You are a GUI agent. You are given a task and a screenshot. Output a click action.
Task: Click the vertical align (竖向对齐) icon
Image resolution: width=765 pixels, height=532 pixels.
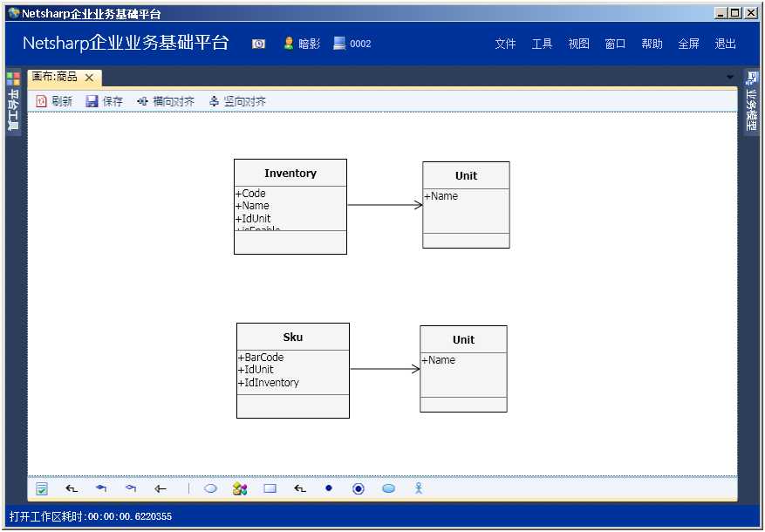(x=214, y=101)
